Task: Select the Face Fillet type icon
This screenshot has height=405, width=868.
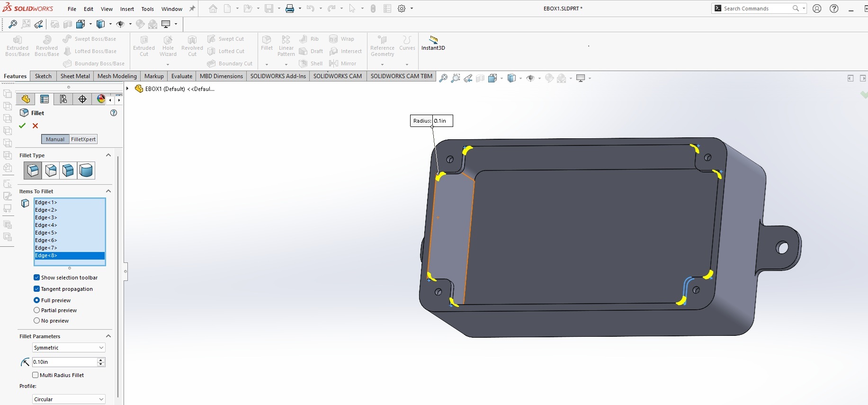Action: click(x=68, y=171)
